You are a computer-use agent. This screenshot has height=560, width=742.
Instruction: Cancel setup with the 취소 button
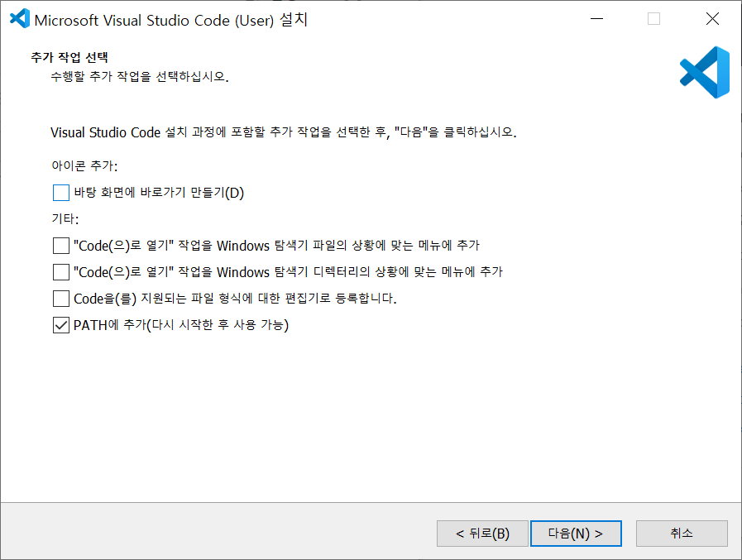[682, 534]
